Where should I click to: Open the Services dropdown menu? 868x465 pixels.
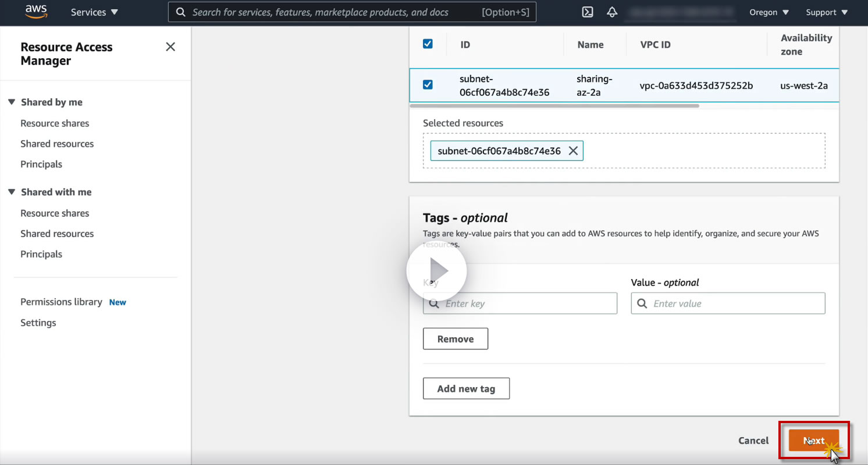tap(94, 12)
